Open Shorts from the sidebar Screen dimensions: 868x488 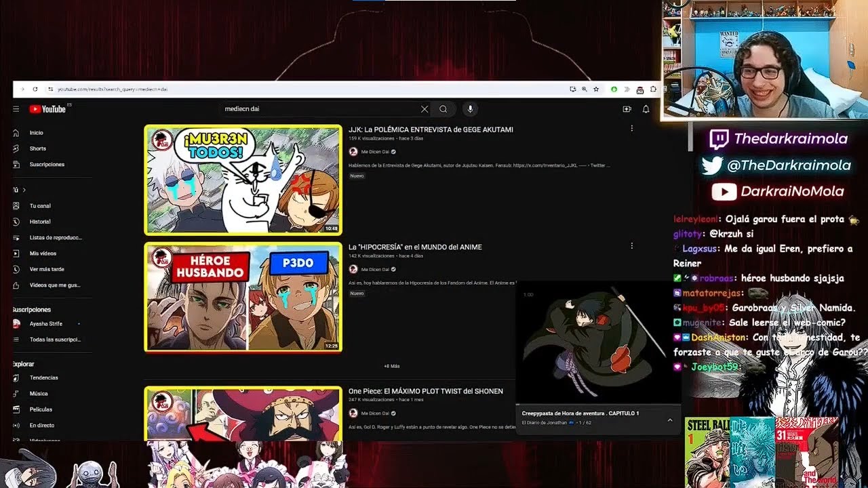click(37, 148)
